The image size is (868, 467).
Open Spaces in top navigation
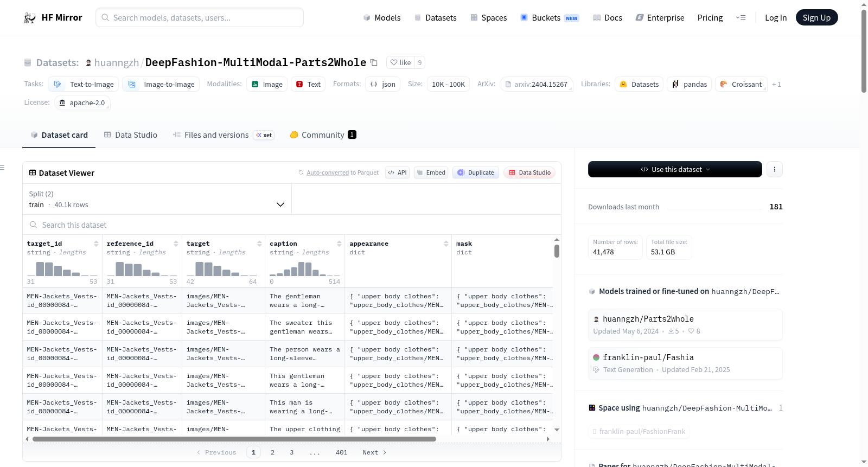tap(488, 17)
